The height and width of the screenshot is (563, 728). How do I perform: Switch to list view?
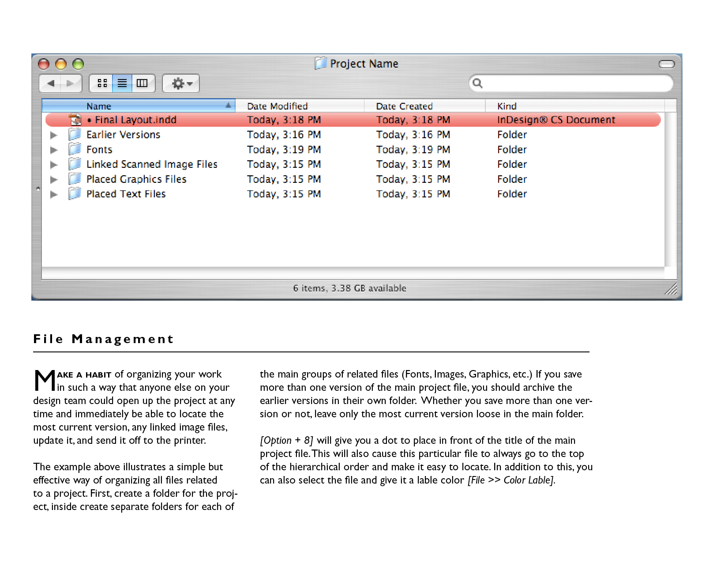point(122,83)
